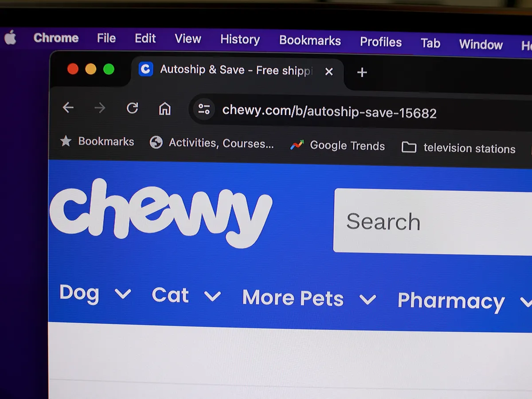Image resolution: width=532 pixels, height=399 pixels.
Task: Click the Chewy logo
Action: [x=160, y=213]
